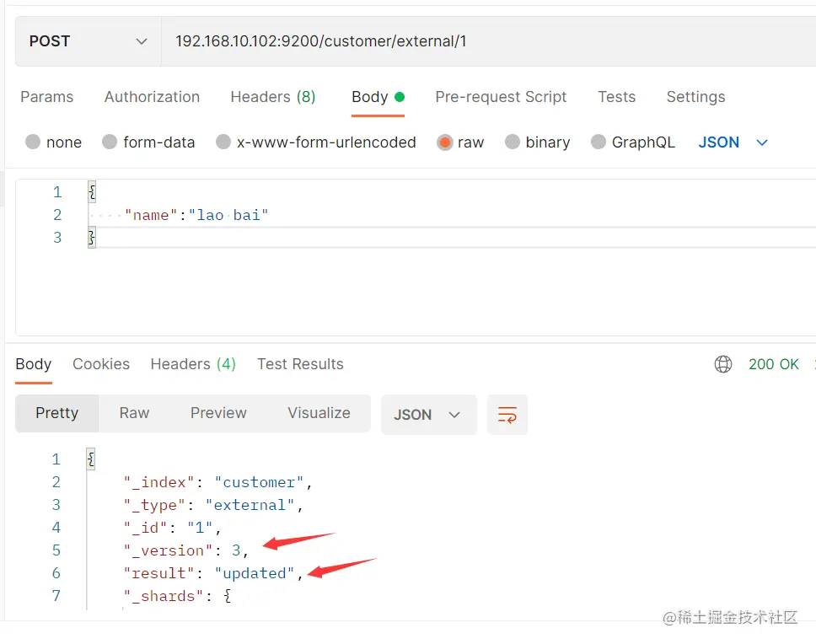Image resolution: width=816 pixels, height=644 pixels.
Task: Select GraphQL body type
Action: click(633, 142)
